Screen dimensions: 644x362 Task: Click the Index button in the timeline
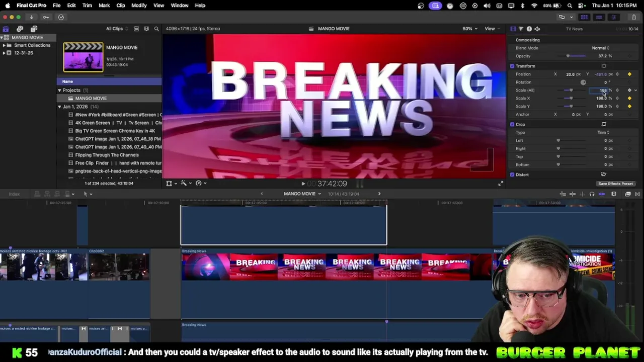[x=14, y=194]
